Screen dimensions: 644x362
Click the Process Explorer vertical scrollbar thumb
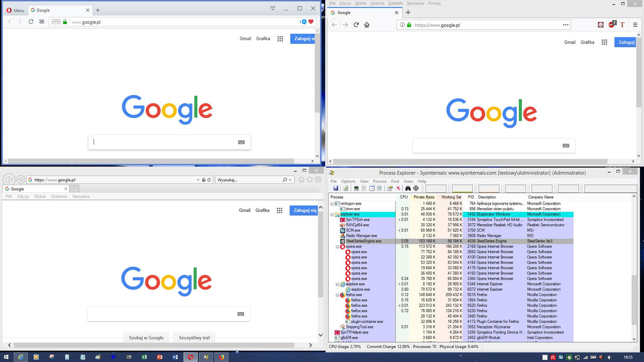[634, 299]
